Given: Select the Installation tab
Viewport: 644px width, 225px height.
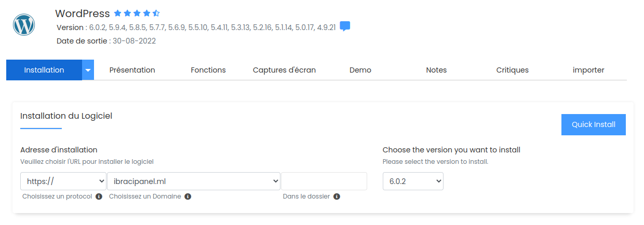Looking at the screenshot, I should [44, 70].
